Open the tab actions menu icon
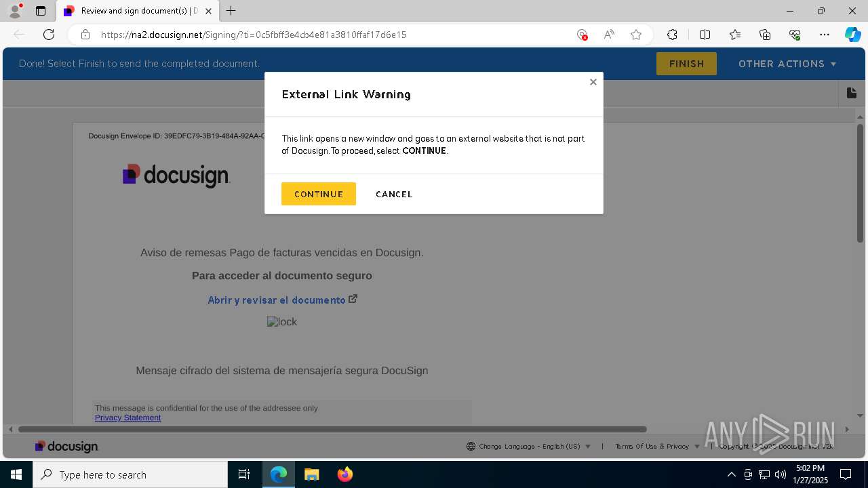868x488 pixels. [41, 11]
